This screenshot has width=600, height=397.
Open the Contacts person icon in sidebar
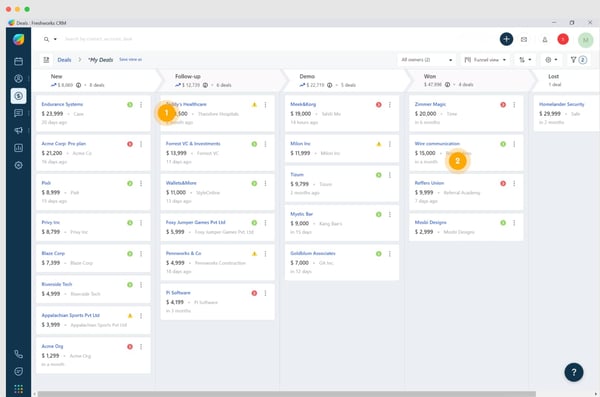[x=18, y=78]
